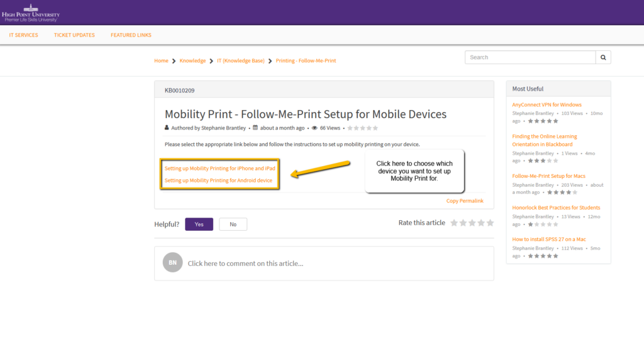This screenshot has height=356, width=644.
Task: Click the Copy Permalink link
Action: (x=465, y=201)
